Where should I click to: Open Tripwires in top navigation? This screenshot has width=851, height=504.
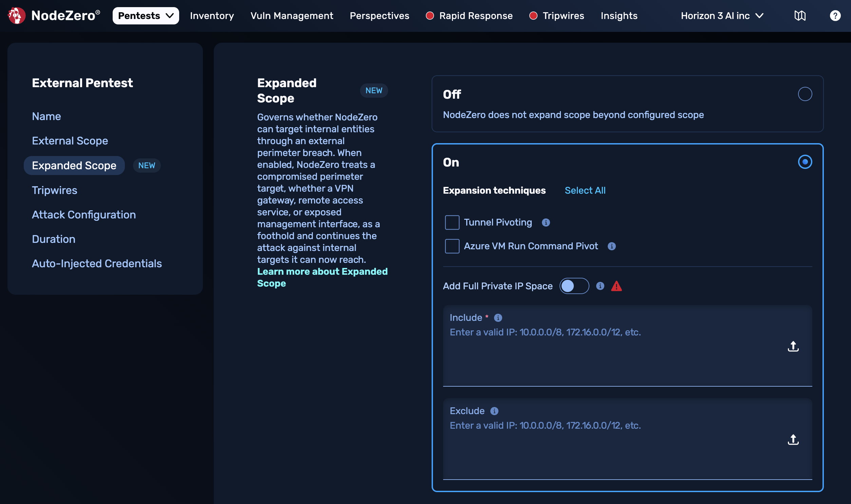(x=563, y=16)
